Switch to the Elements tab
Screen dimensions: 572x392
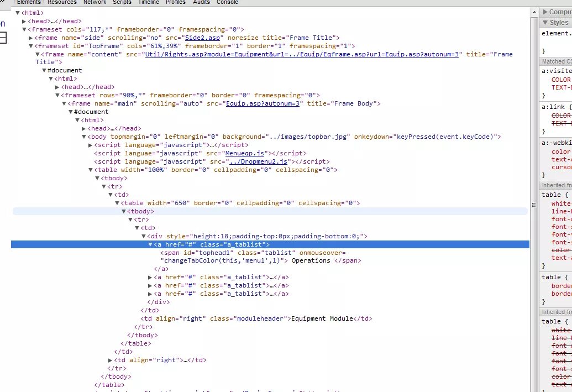point(29,2)
